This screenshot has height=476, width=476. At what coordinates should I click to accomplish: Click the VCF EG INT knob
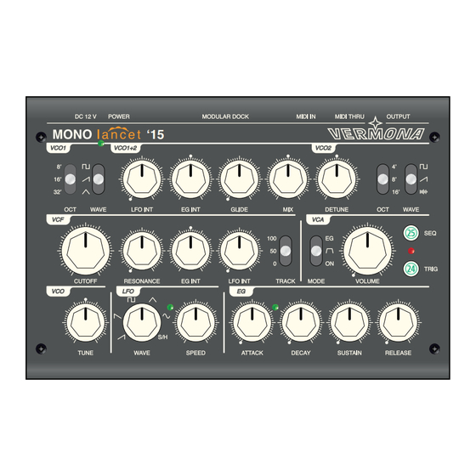[x=190, y=251]
